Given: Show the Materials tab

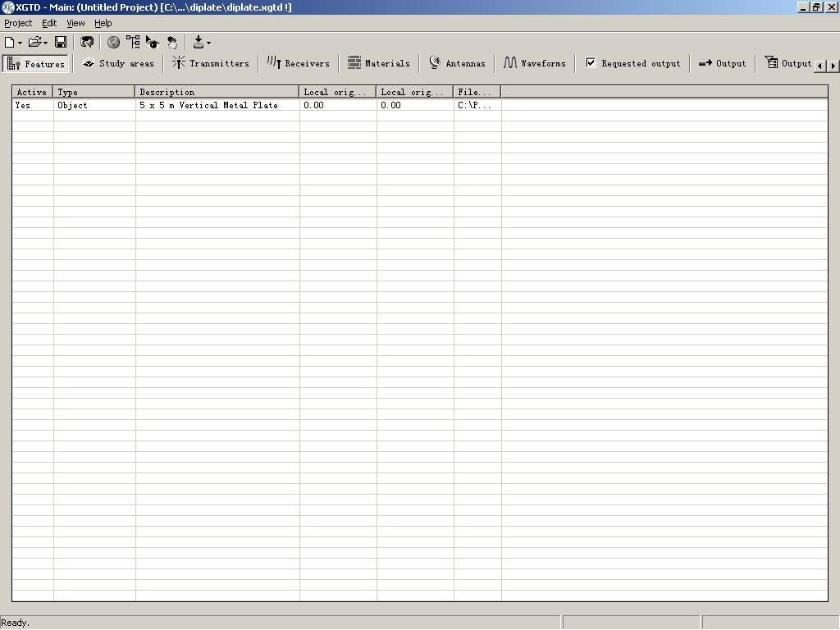Looking at the screenshot, I should point(379,63).
